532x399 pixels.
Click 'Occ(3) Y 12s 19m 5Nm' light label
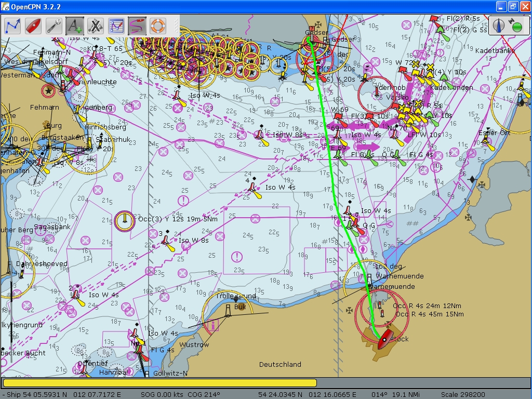[178, 219]
